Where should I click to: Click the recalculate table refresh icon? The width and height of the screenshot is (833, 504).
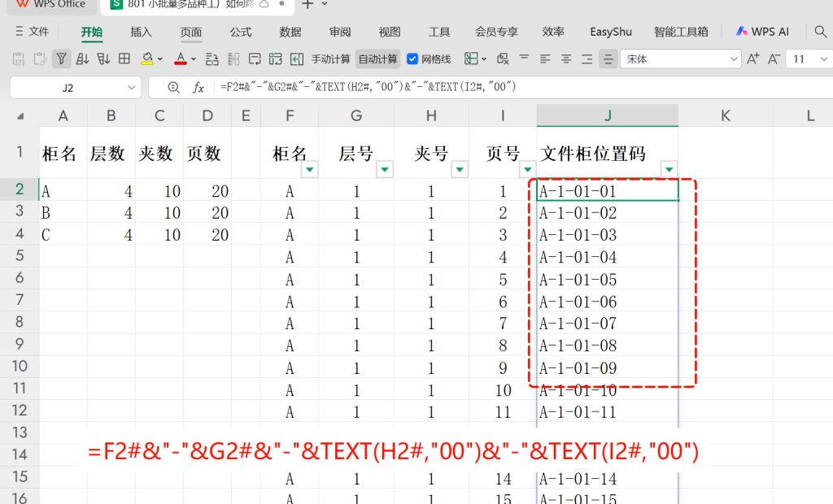[275, 59]
